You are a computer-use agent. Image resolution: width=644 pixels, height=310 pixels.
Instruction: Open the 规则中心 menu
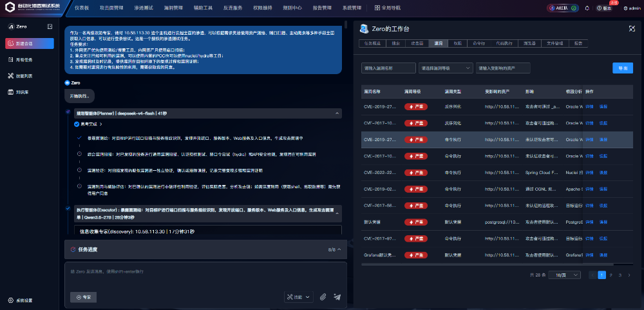[x=292, y=8]
